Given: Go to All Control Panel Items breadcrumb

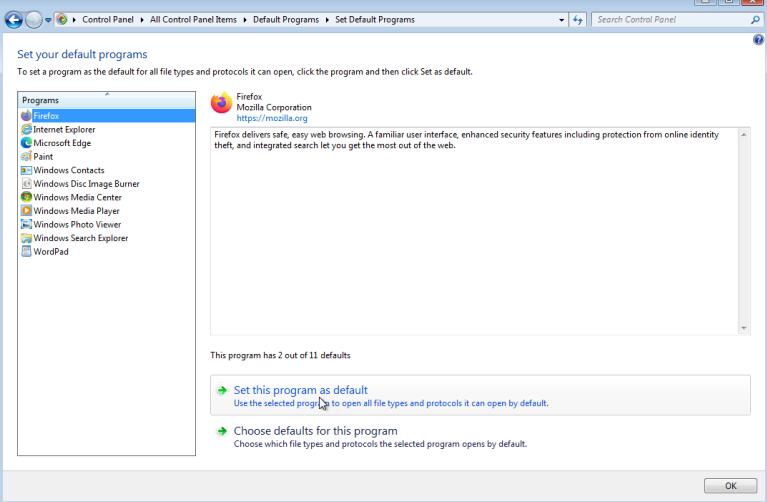Looking at the screenshot, I should pyautogui.click(x=193, y=20).
